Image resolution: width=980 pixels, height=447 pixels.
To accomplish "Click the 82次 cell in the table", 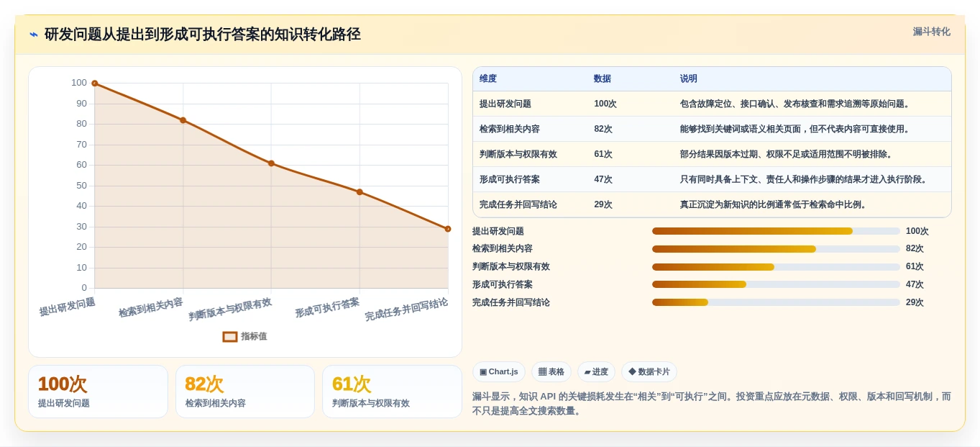I will 603,129.
